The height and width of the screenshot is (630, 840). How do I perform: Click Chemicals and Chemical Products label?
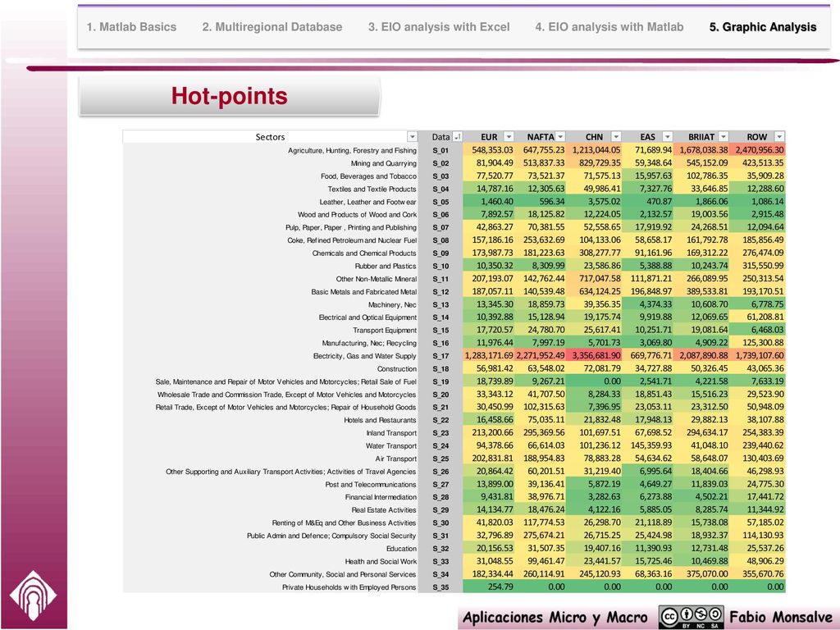click(x=363, y=253)
